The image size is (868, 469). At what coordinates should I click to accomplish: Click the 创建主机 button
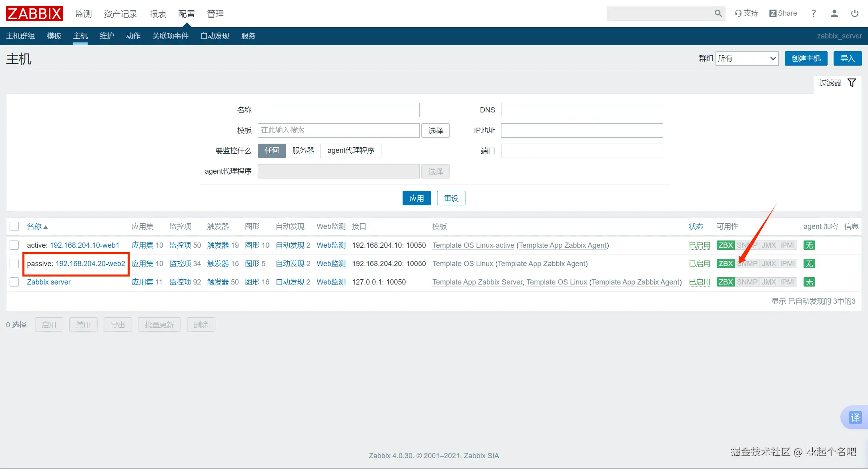pos(806,58)
